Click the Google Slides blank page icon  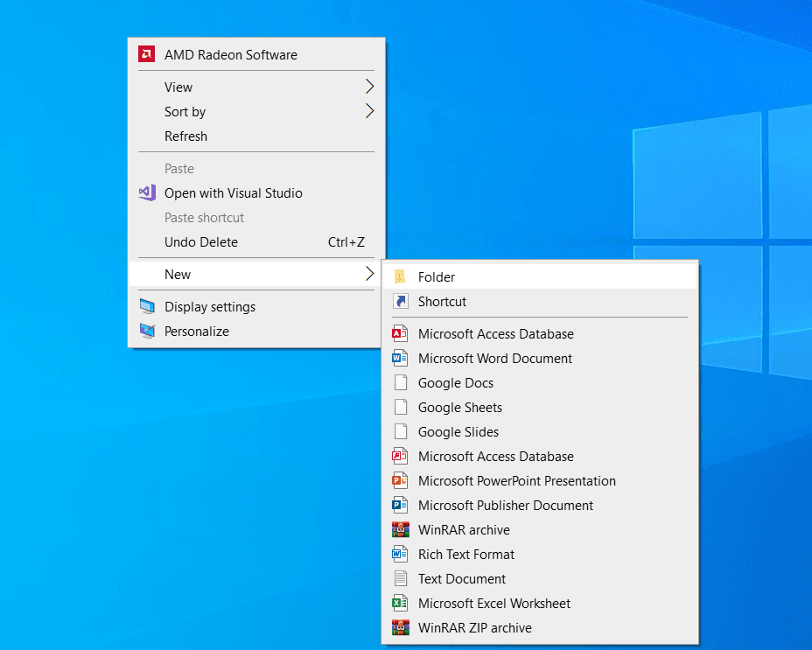coord(400,431)
